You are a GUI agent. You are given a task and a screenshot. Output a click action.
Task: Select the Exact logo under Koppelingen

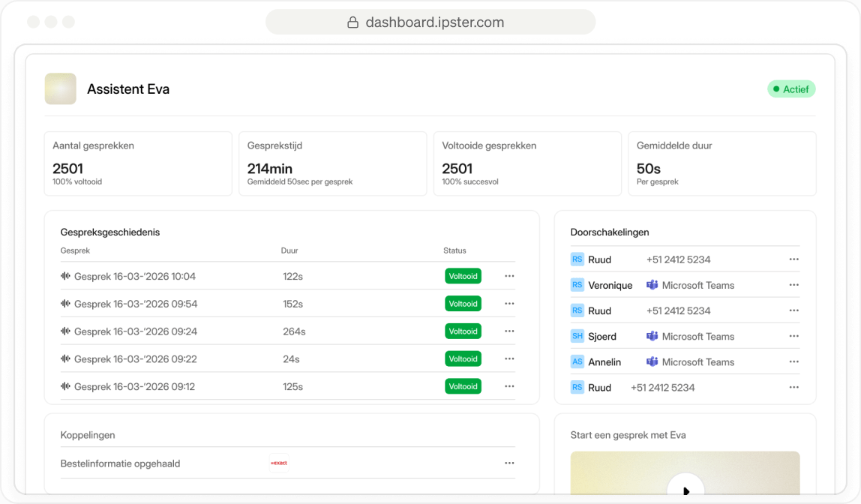[278, 463]
